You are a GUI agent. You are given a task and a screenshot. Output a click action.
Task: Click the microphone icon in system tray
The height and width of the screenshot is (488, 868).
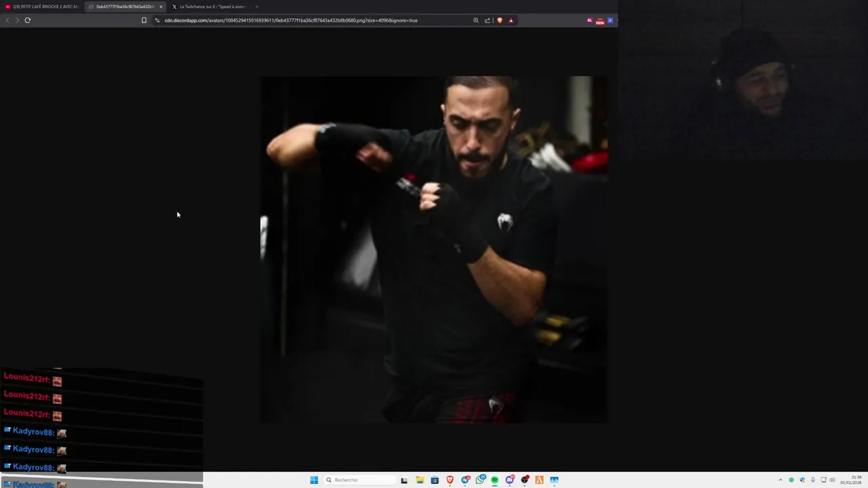[x=812, y=480]
